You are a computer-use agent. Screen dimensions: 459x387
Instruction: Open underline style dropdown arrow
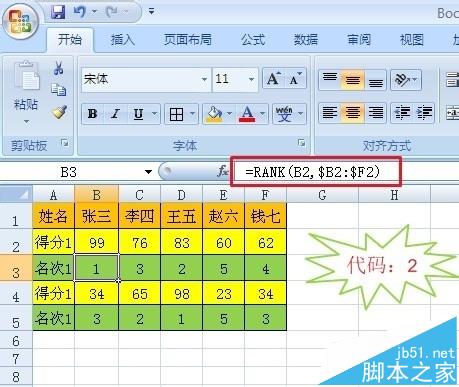click(154, 114)
